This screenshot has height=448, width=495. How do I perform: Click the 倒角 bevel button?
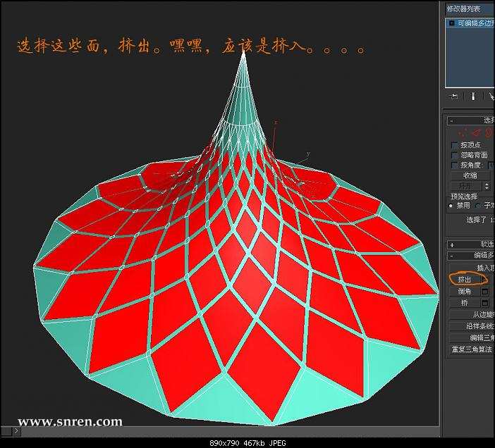pyautogui.click(x=465, y=292)
